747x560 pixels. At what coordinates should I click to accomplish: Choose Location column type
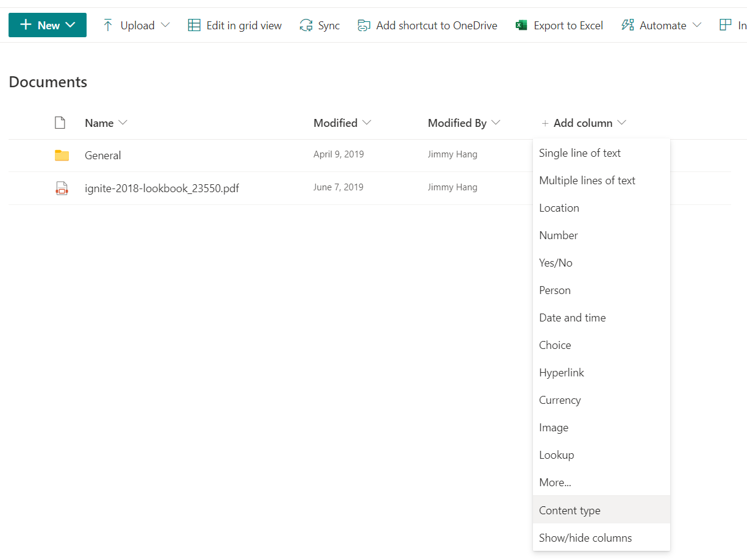click(601, 208)
